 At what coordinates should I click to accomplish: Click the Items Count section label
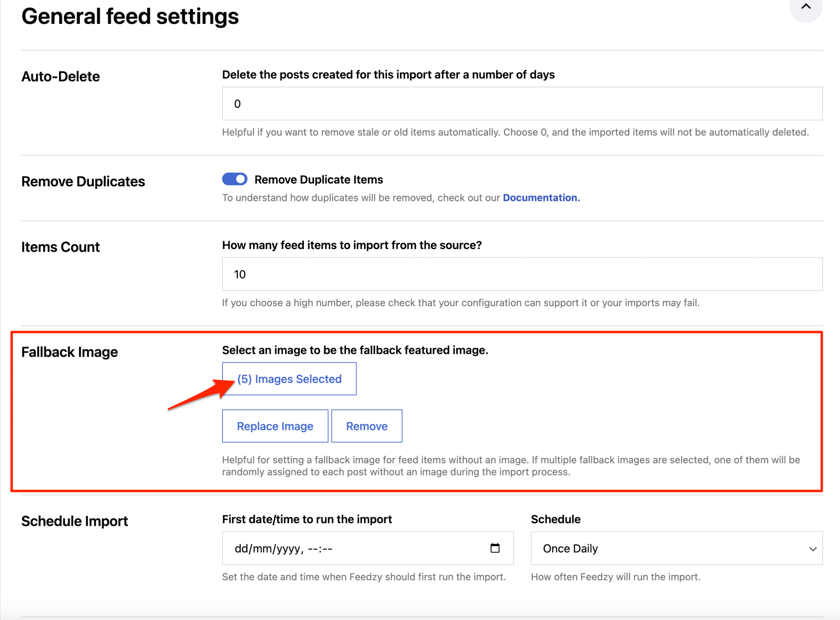click(x=61, y=247)
